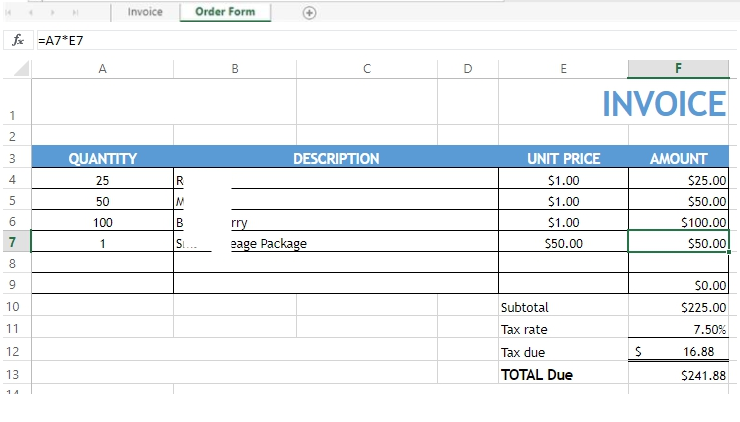Select the tax rate value 7.50%

[679, 328]
